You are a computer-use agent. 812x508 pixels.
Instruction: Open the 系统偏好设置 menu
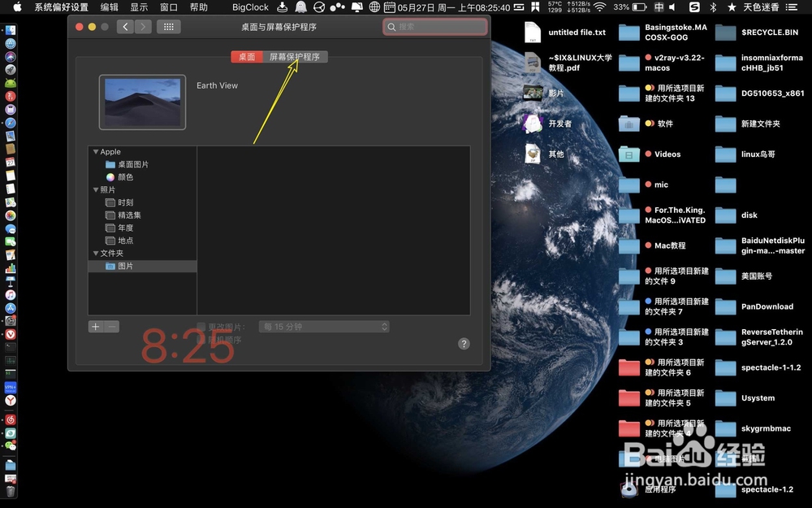tap(61, 7)
